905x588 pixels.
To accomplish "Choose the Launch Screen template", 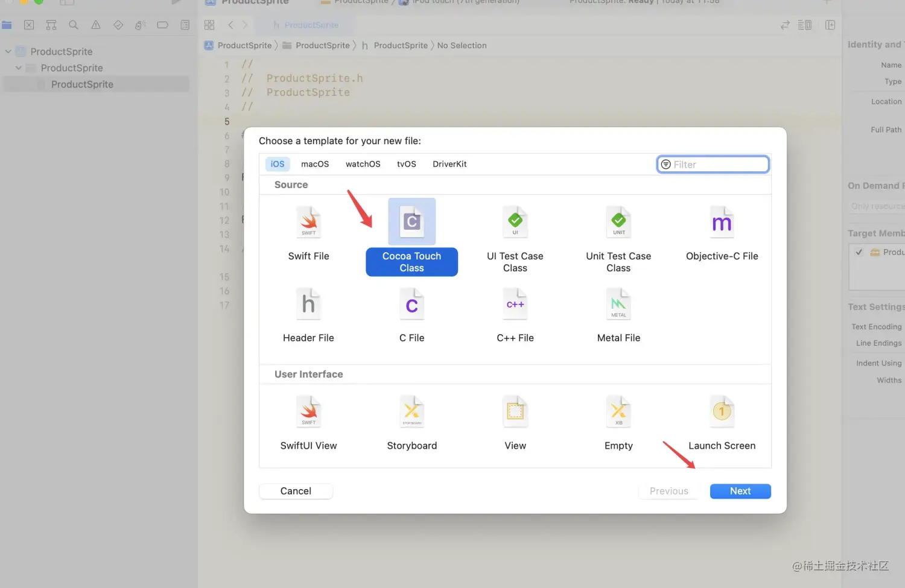I will (x=722, y=423).
